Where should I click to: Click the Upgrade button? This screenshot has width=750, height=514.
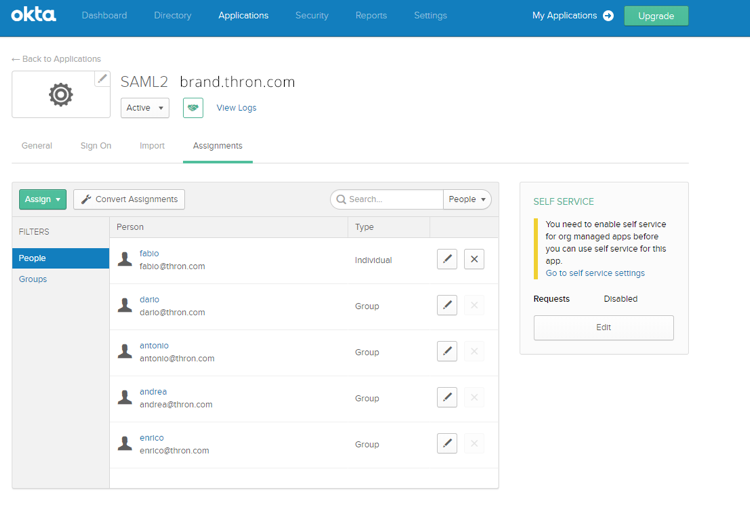click(656, 16)
